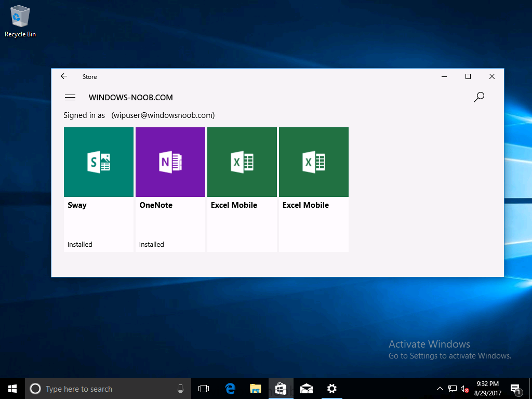
Task: Activate the taskbar microphone icon
Action: coord(180,389)
